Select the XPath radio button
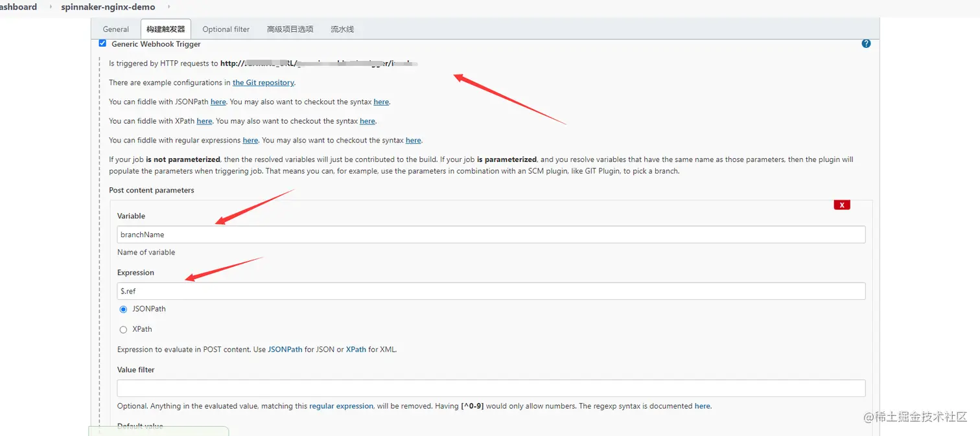 click(x=123, y=330)
